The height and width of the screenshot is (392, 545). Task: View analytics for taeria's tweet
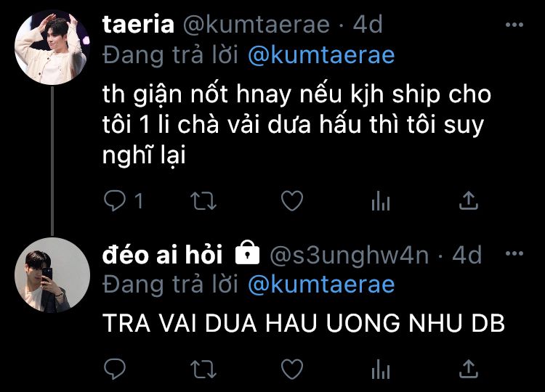(381, 200)
